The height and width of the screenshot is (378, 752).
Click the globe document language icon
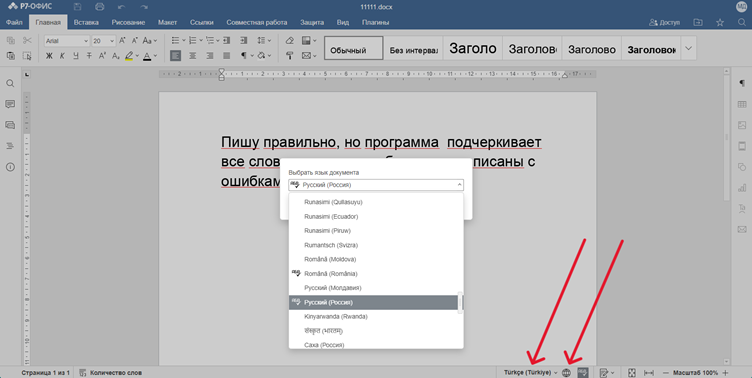566,372
